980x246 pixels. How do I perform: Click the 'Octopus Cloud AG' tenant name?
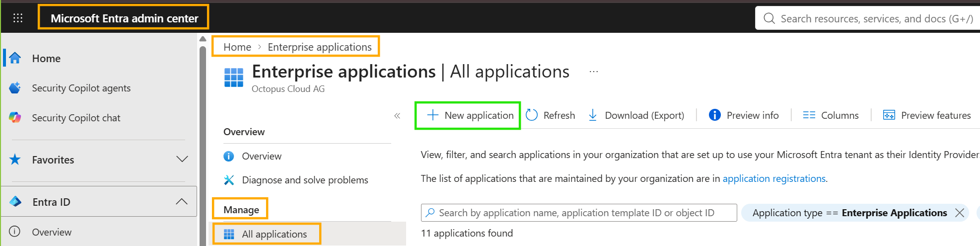point(288,88)
